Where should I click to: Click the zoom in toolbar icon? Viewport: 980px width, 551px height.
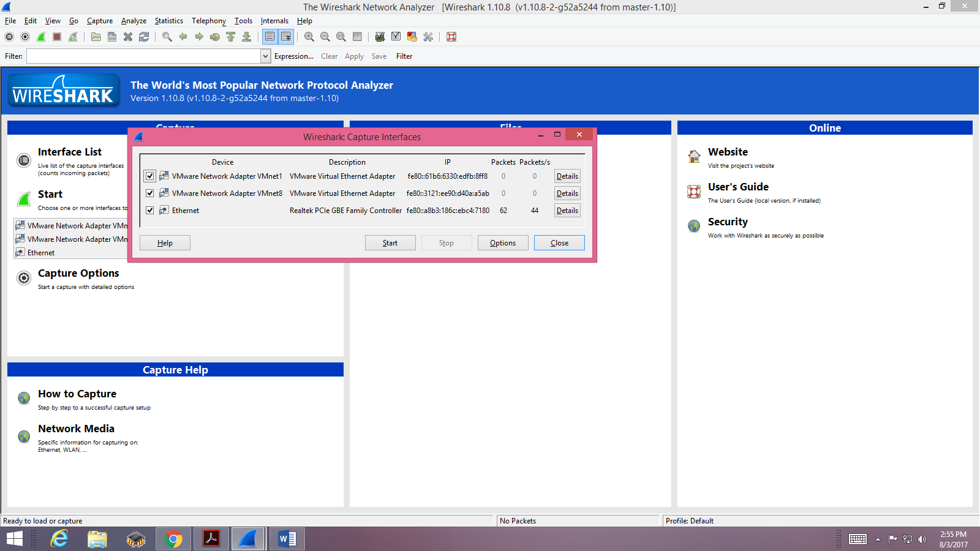(309, 37)
